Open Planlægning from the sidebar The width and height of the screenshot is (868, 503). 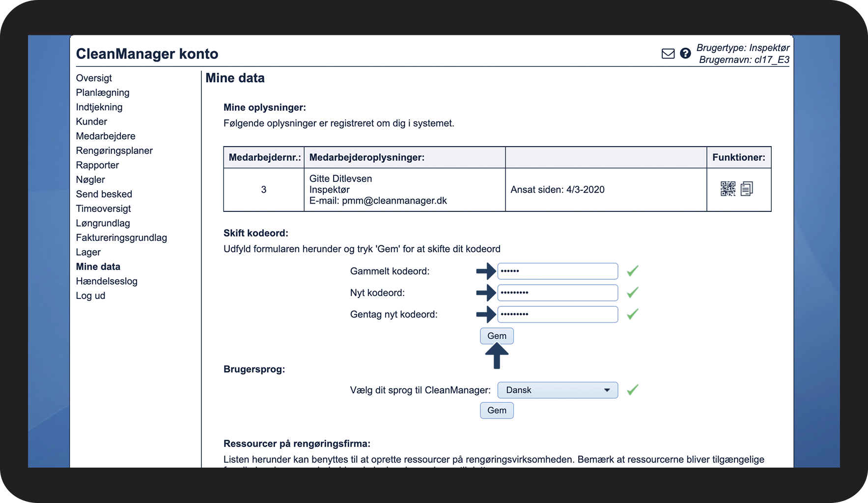(x=103, y=92)
